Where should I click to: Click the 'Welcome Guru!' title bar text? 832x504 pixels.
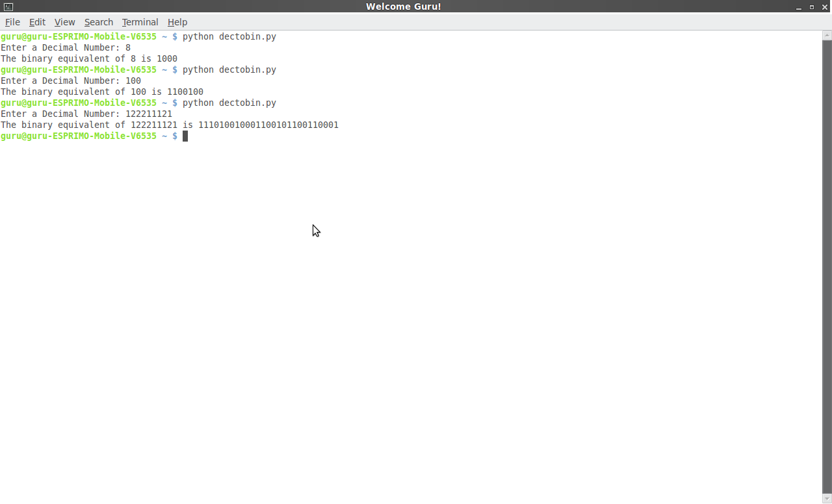[403, 6]
